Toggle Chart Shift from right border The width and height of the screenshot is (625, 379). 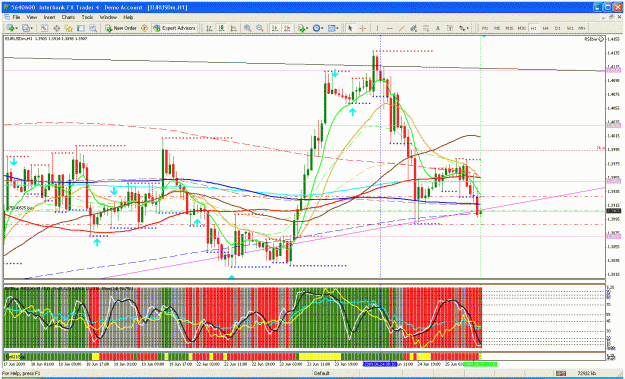pyautogui.click(x=287, y=28)
